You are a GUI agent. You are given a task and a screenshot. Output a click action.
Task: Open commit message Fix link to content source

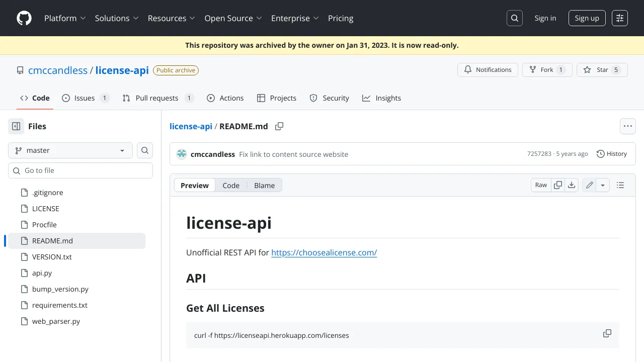[x=294, y=154]
